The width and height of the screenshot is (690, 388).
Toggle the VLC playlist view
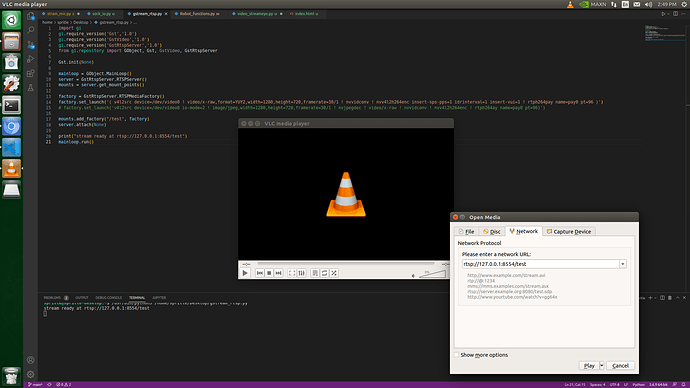click(315, 273)
